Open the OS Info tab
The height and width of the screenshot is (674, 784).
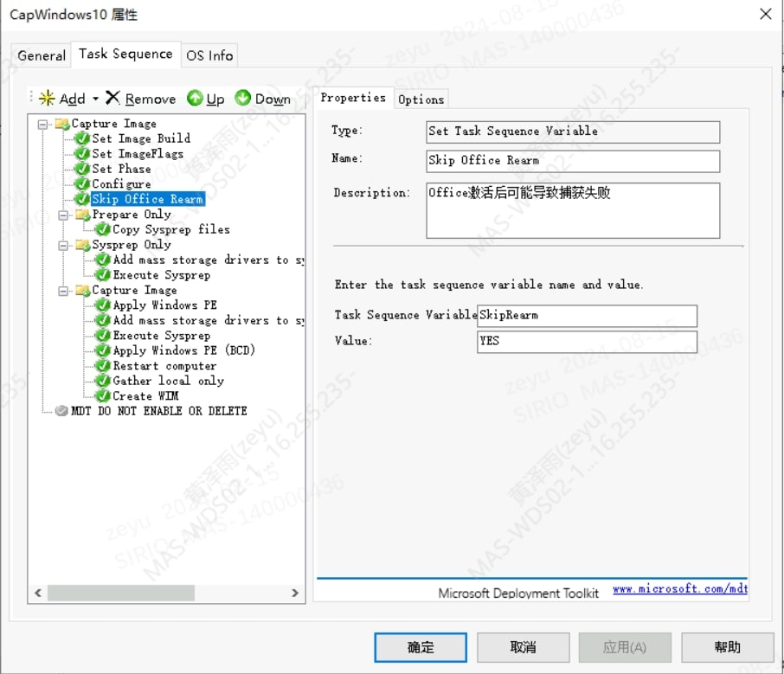pyautogui.click(x=209, y=55)
